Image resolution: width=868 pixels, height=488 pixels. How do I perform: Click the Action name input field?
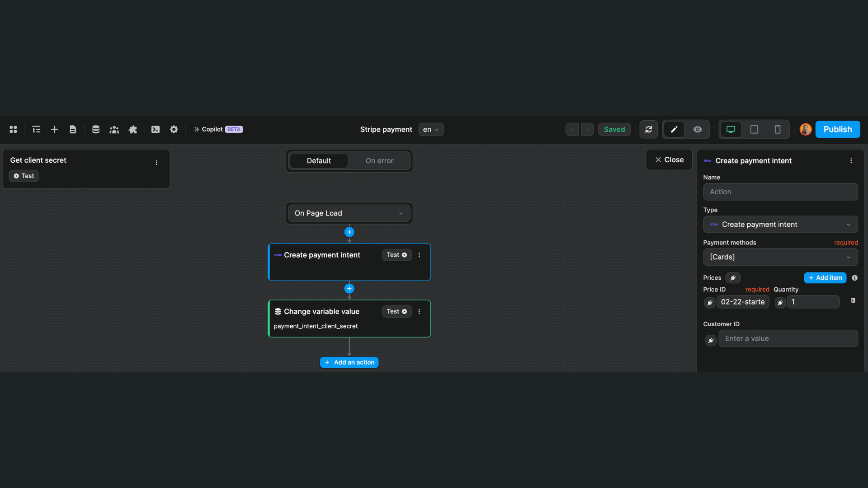coord(780,192)
